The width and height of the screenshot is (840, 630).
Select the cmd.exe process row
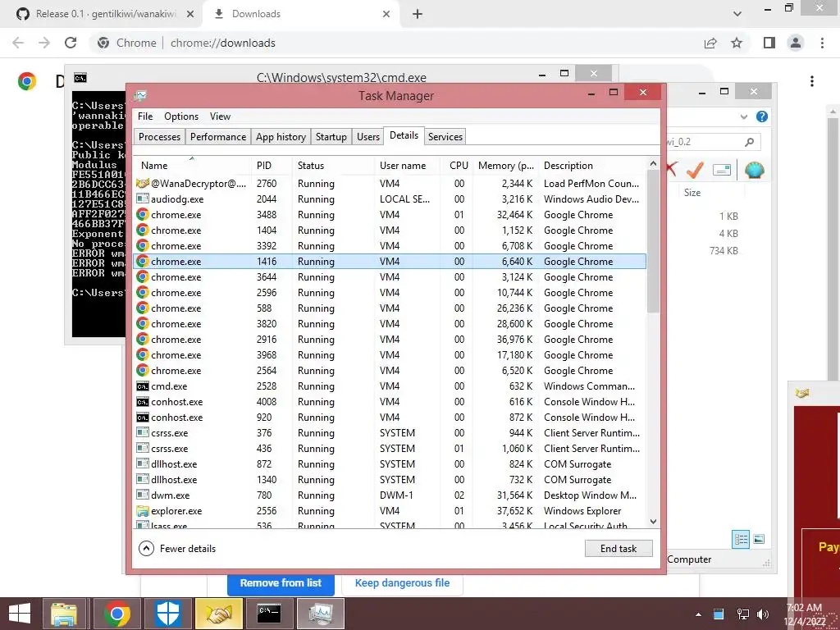pyautogui.click(x=390, y=386)
